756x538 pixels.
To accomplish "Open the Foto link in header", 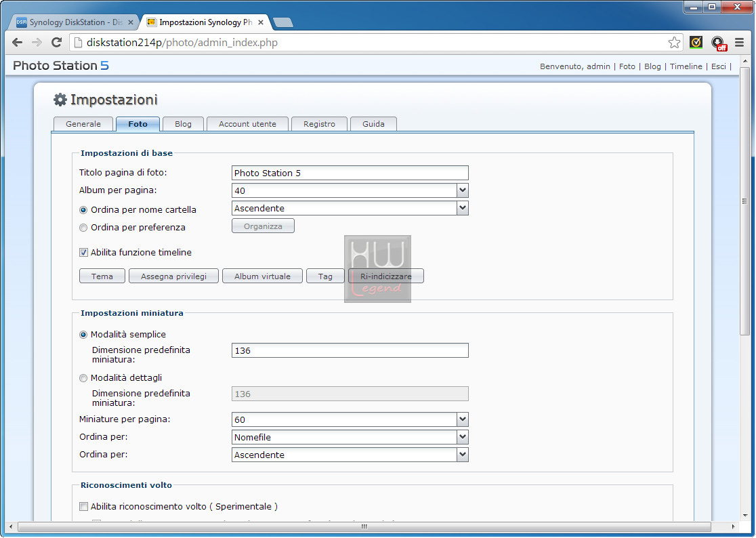I will (627, 66).
